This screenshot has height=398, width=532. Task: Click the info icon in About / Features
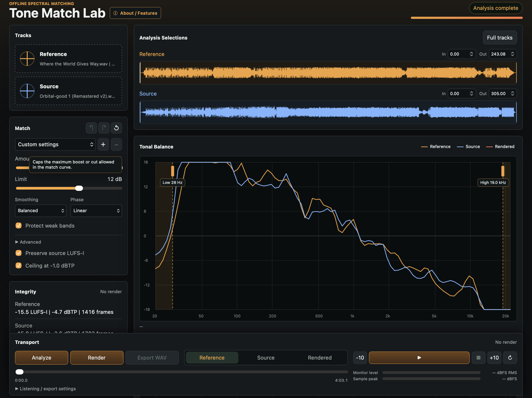(x=115, y=13)
